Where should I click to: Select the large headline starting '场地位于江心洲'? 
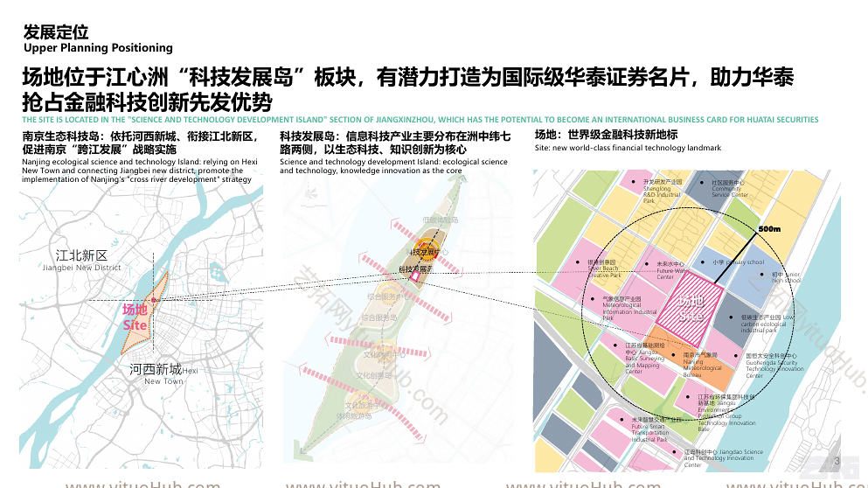pos(408,89)
